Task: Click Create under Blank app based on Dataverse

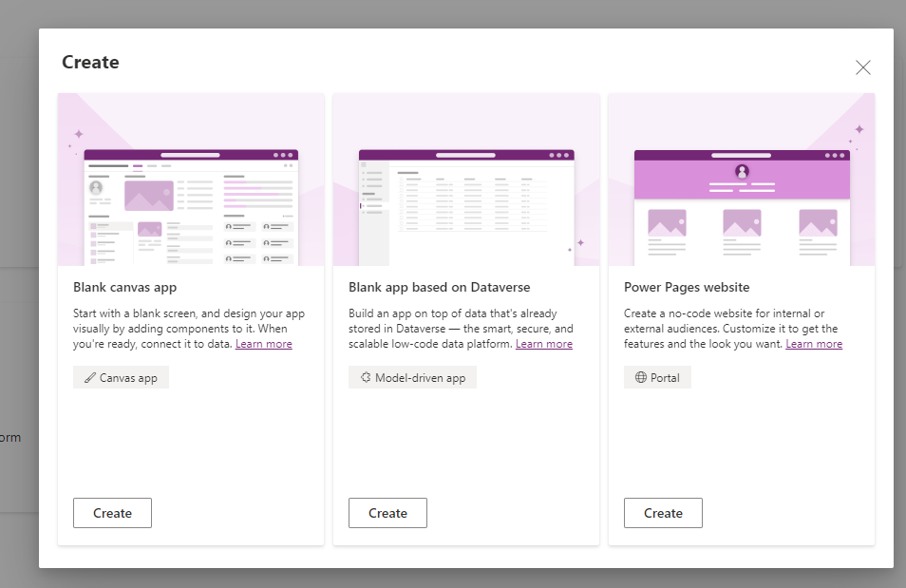Action: pos(387,513)
